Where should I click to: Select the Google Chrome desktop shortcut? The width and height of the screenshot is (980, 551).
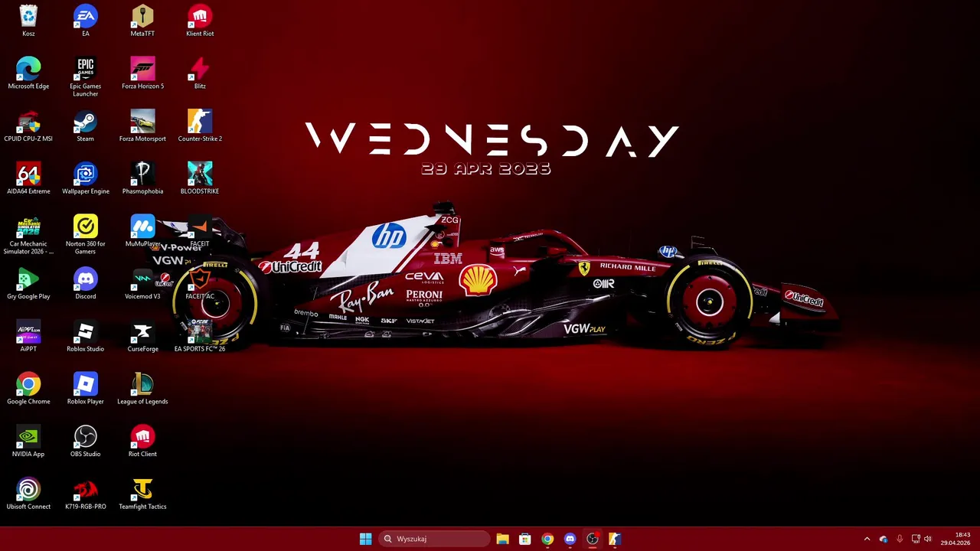(x=28, y=389)
